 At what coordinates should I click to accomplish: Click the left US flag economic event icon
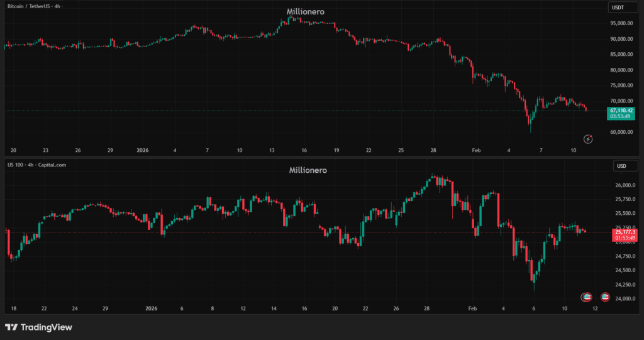tap(586, 297)
